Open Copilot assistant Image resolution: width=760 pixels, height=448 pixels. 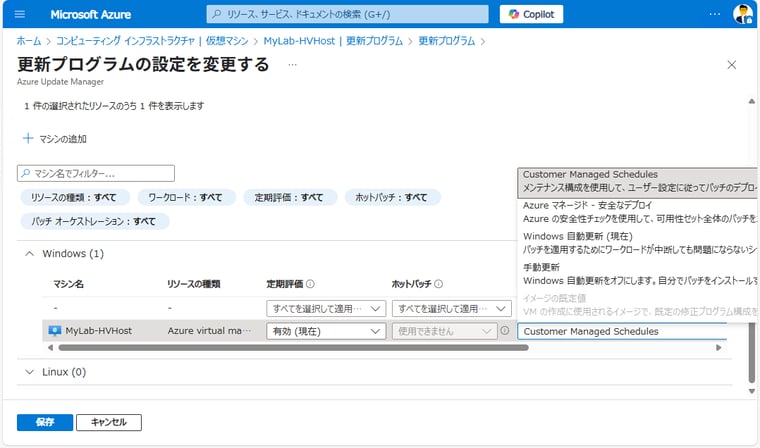click(531, 14)
